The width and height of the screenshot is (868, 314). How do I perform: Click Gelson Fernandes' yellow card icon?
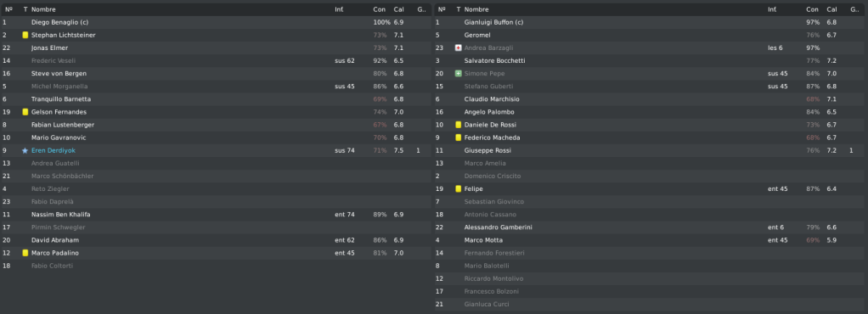coord(25,112)
